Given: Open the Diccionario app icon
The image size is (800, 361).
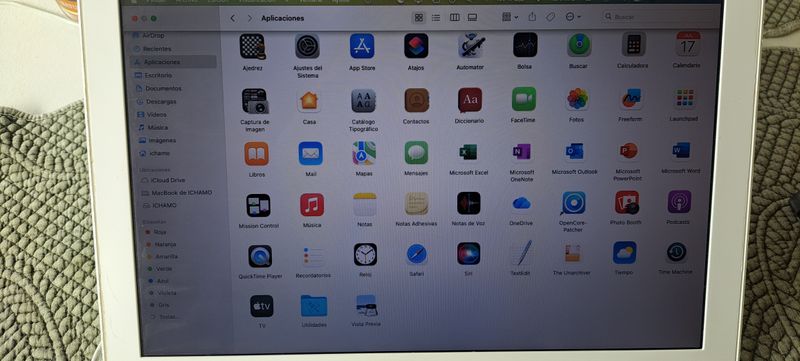Looking at the screenshot, I should point(470,100).
